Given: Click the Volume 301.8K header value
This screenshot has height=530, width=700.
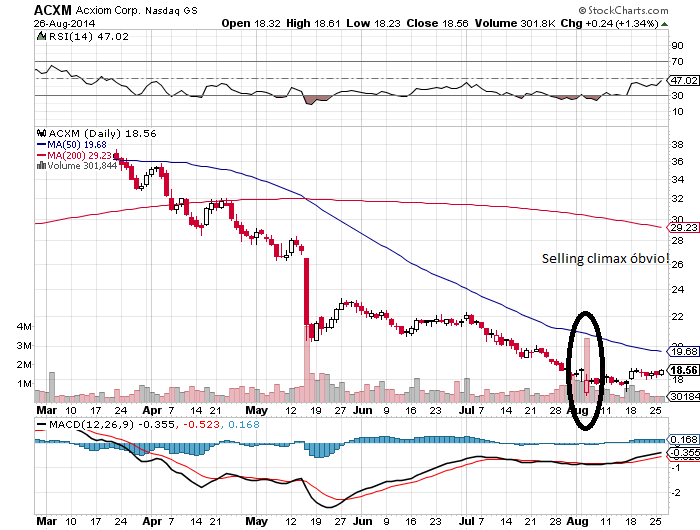Looking at the screenshot, I should 515,24.
